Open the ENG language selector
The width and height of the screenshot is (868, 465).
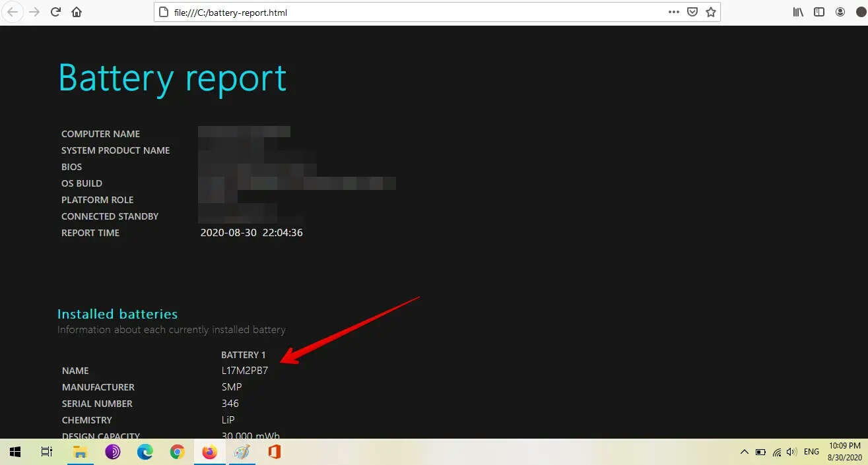[x=811, y=452]
